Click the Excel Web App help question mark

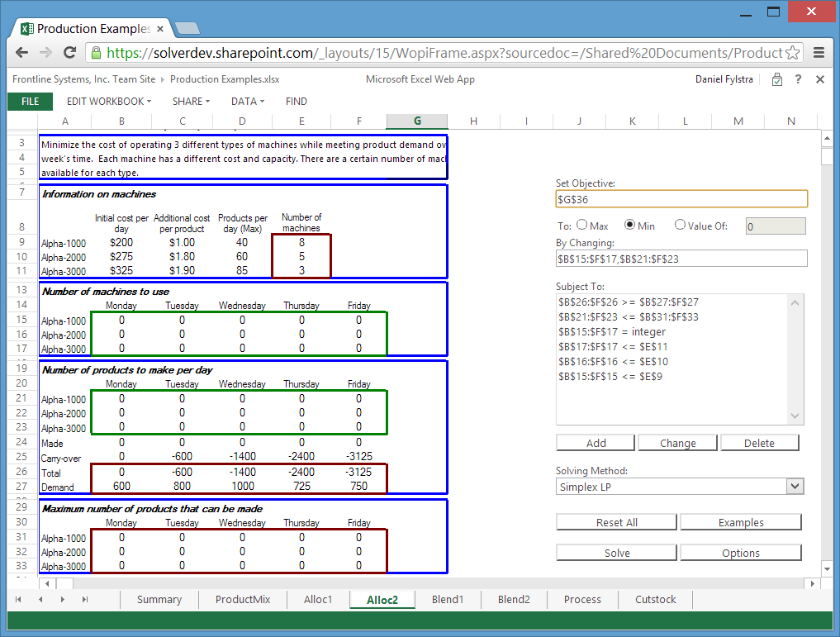pos(798,79)
